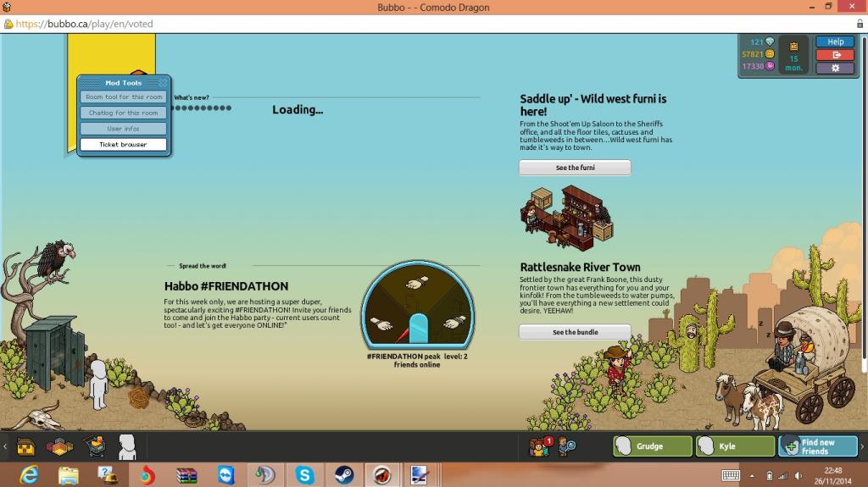
Task: Click the See the bundle button
Action: coord(575,332)
